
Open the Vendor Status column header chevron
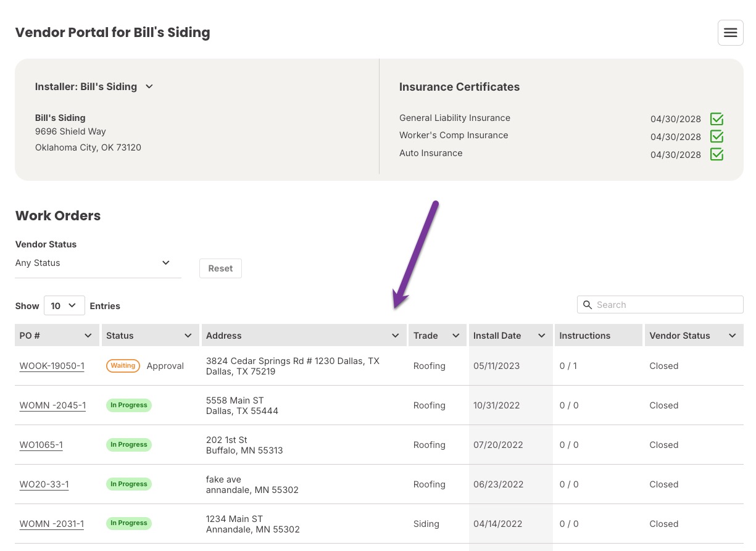click(732, 336)
